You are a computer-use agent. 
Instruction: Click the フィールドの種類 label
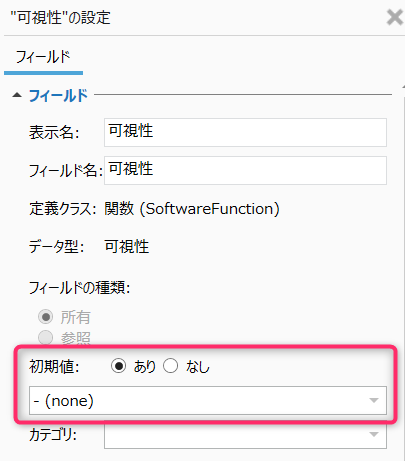(x=79, y=288)
